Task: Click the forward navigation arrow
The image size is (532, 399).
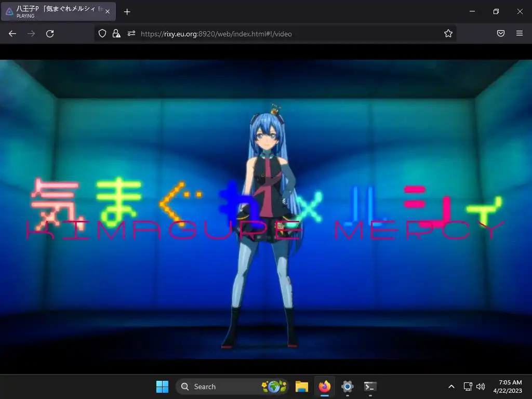Action: click(31, 34)
